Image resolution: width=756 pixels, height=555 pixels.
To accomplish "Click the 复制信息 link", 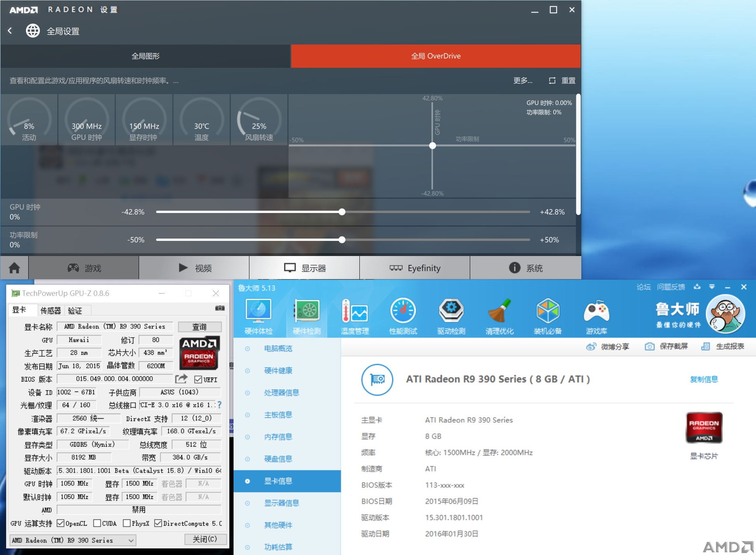I will (x=704, y=379).
